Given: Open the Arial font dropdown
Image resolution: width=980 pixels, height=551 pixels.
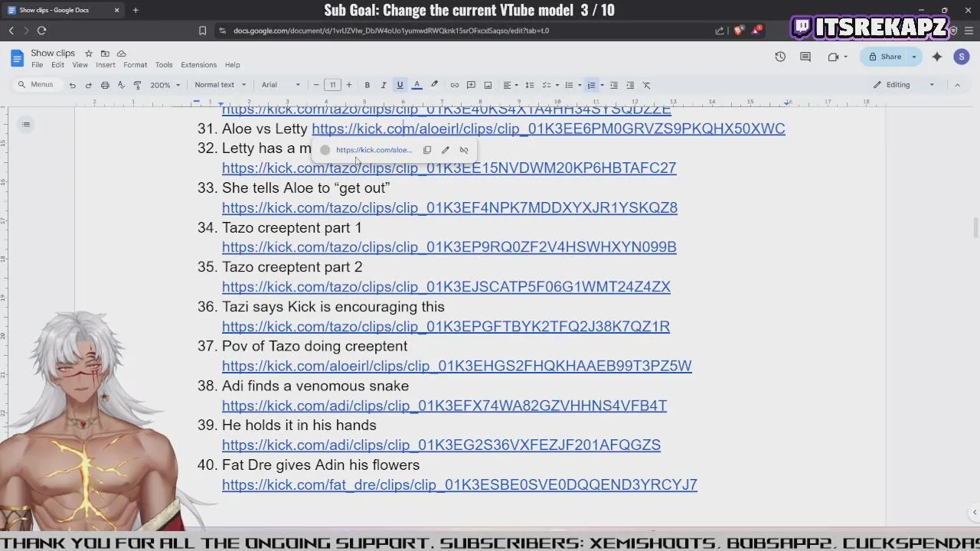Looking at the screenshot, I should point(281,85).
